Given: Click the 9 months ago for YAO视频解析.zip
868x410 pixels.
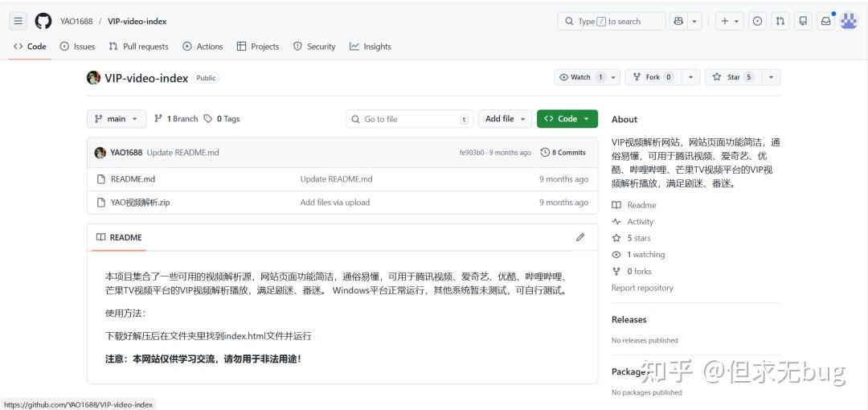Looking at the screenshot, I should tap(563, 203).
